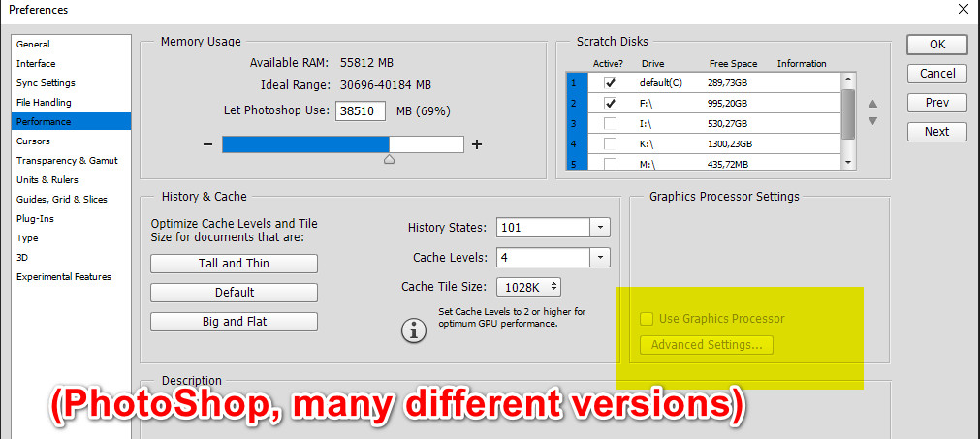This screenshot has height=439, width=980.
Task: Select Guides, Grid & Slices
Action: pyautogui.click(x=62, y=200)
